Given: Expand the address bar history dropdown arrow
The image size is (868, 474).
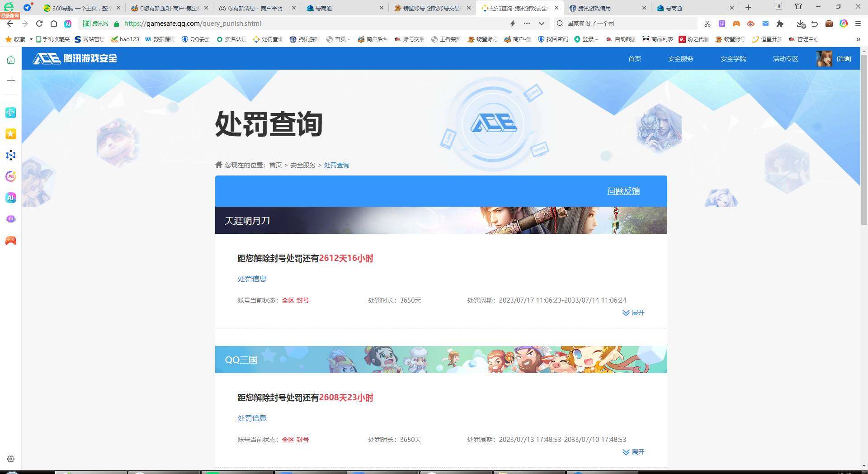Looking at the screenshot, I should tap(541, 24).
